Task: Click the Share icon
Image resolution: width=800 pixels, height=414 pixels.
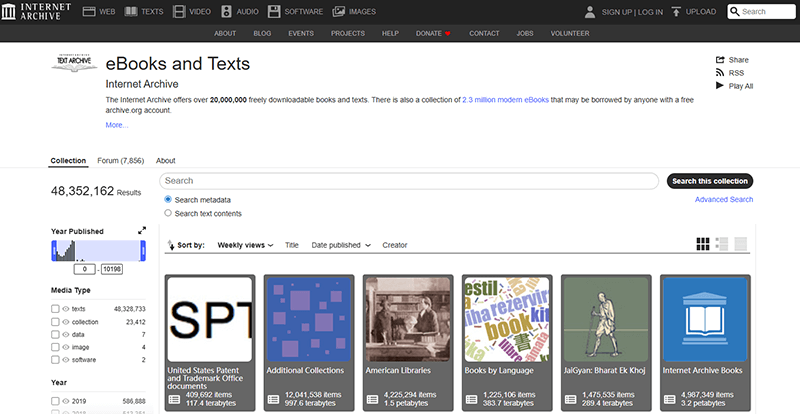Action: click(720, 60)
